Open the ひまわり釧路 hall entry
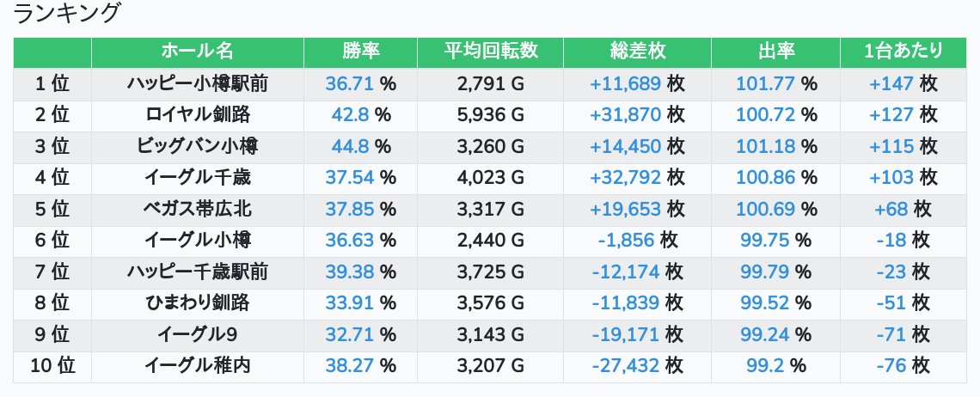Screen dimensions: 980x397 pos(197,302)
